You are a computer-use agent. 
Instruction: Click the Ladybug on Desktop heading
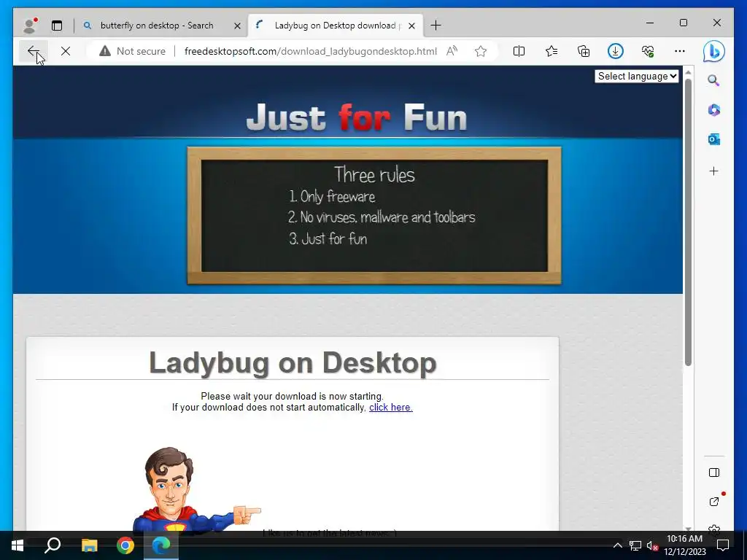click(293, 363)
